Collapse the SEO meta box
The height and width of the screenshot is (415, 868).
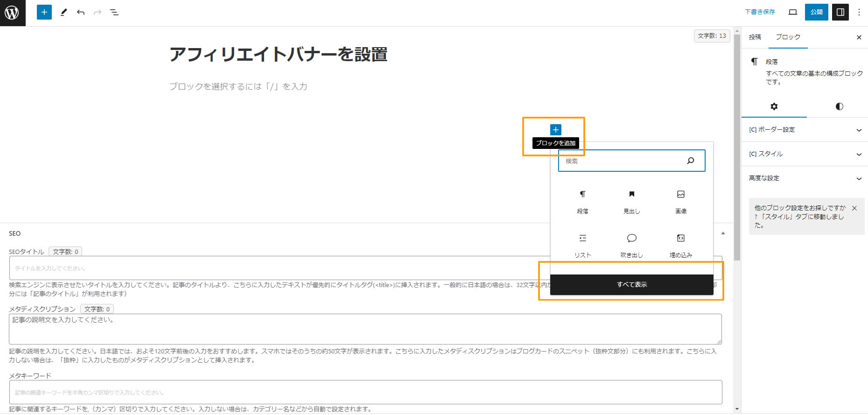(723, 233)
